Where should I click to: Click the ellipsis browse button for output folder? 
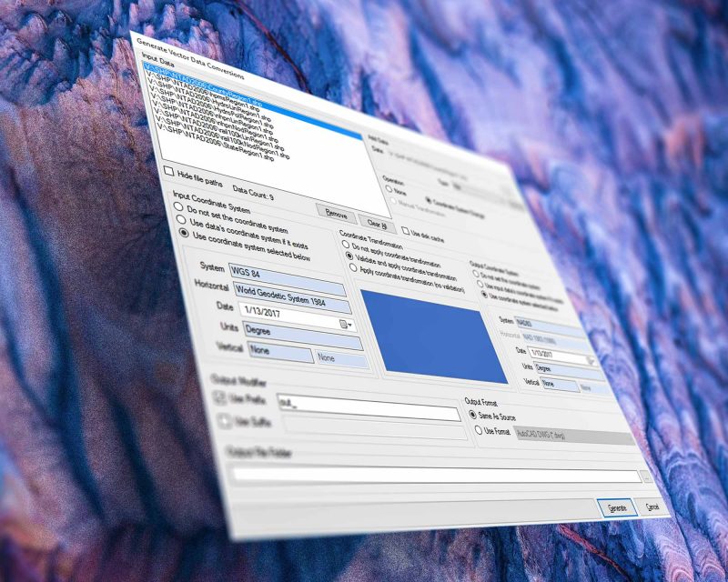[x=647, y=477]
